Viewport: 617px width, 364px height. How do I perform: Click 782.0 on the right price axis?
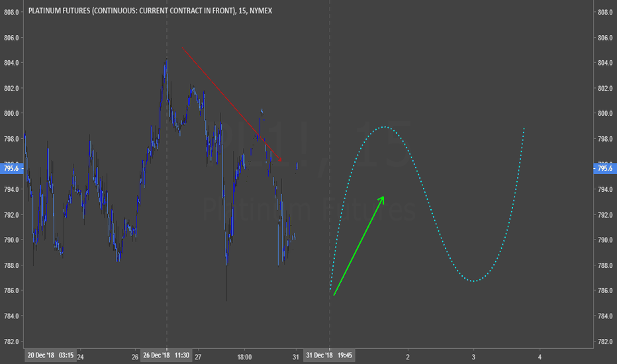click(605, 341)
